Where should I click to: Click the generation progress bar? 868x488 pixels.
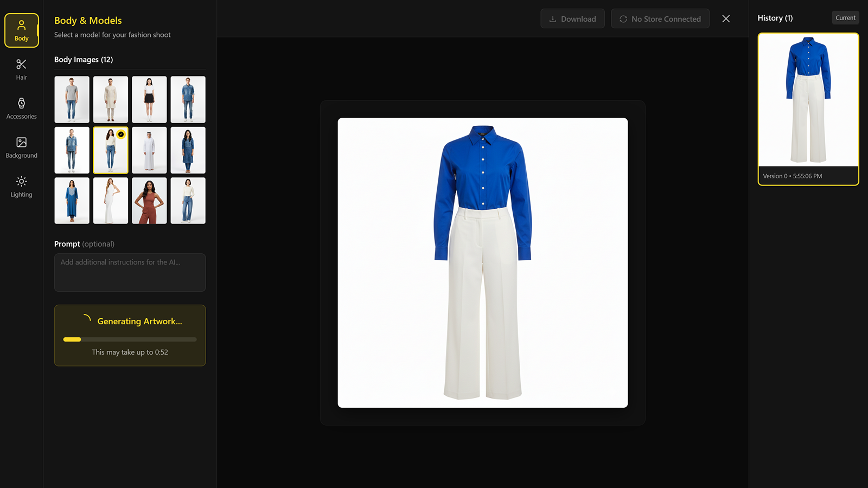coord(130,339)
